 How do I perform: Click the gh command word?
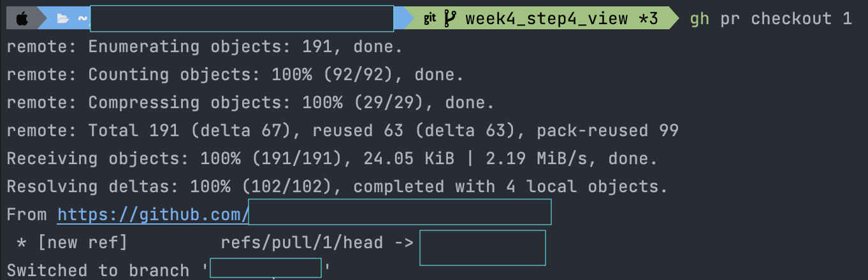point(699,19)
